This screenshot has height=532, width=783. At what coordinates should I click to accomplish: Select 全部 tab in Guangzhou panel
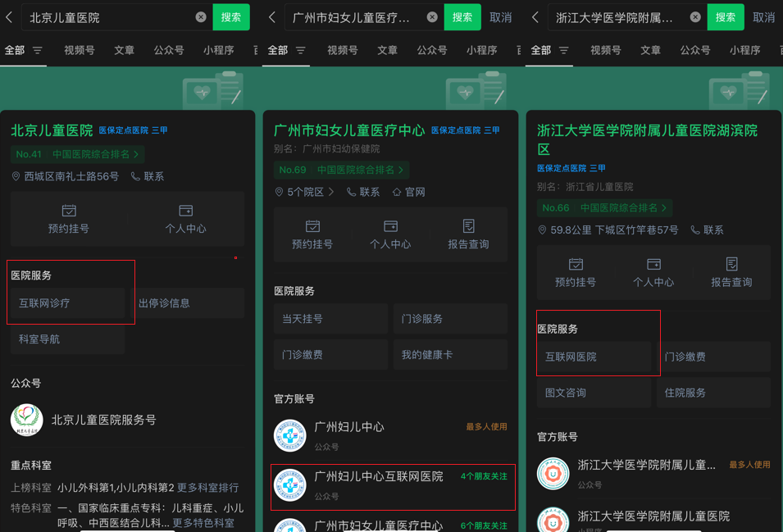click(278, 50)
